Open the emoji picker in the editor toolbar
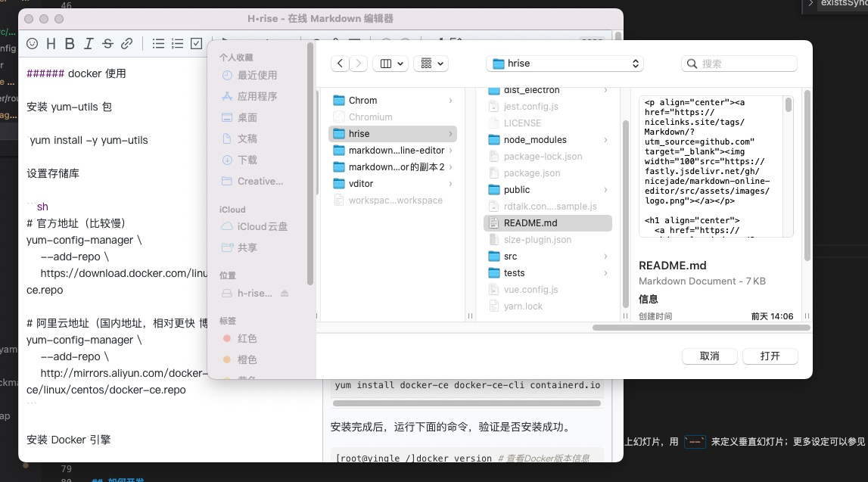The image size is (868, 482). (x=31, y=44)
